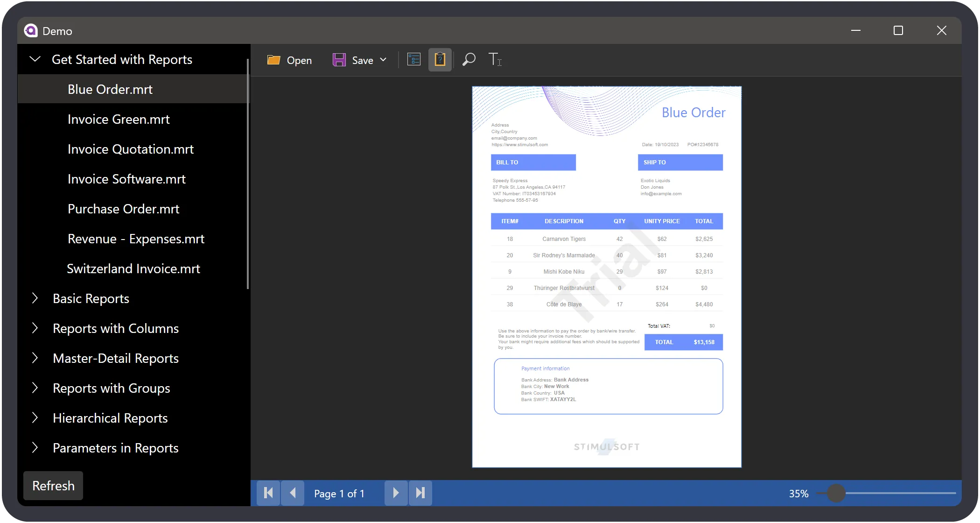
Task: Collapse Get Started with Reports
Action: click(35, 59)
